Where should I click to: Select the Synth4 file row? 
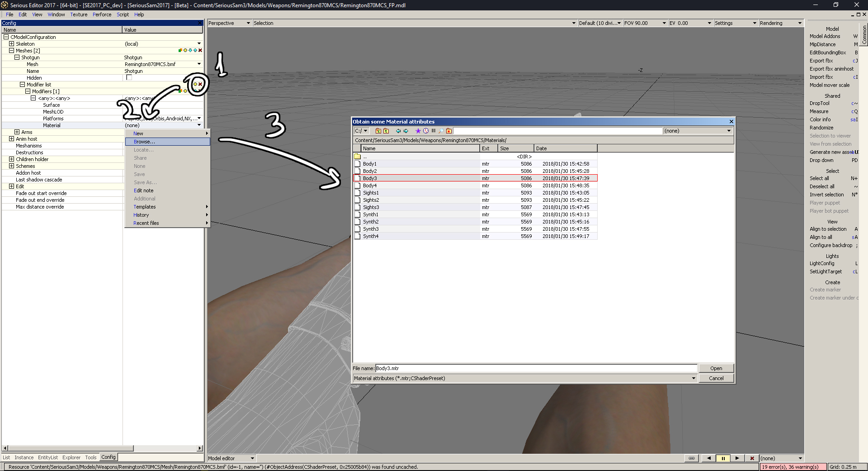(x=475, y=236)
